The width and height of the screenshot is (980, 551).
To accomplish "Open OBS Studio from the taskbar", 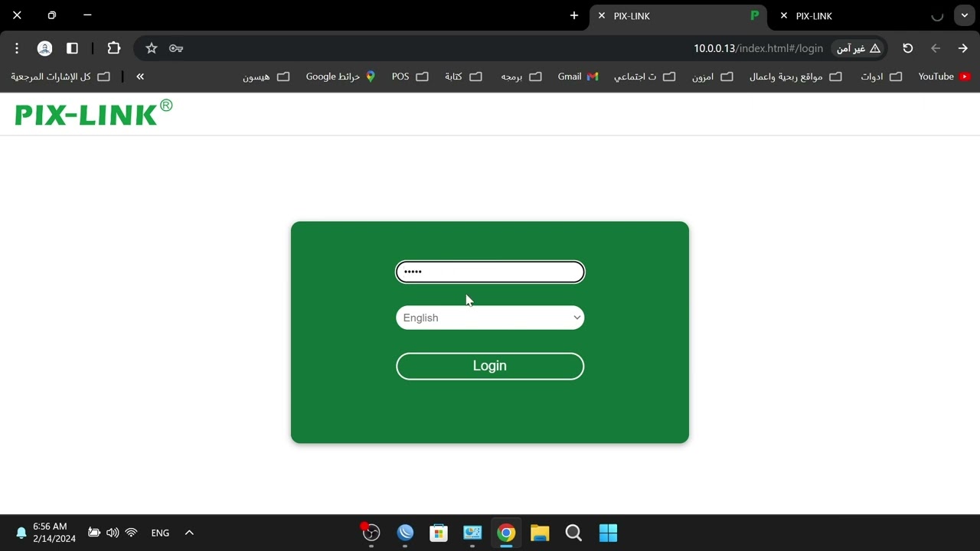I will tap(371, 533).
